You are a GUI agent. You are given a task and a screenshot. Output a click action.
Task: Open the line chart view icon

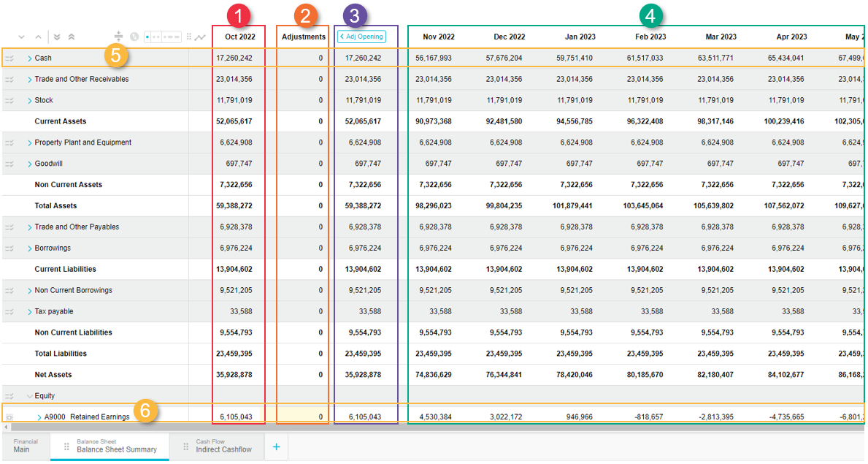[x=199, y=37]
